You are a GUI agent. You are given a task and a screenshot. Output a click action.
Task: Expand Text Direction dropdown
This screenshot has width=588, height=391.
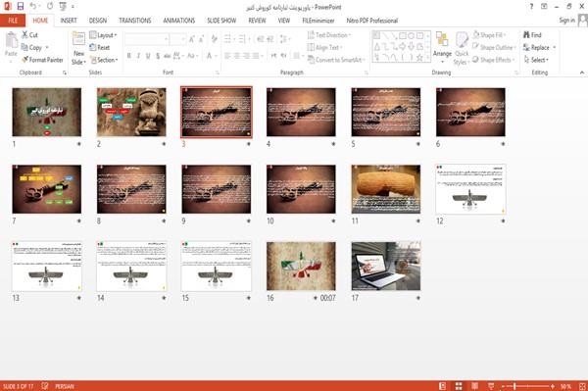tap(329, 35)
